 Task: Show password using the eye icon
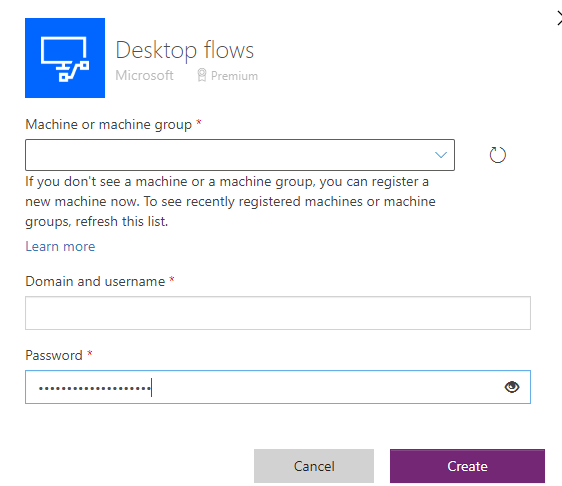tap(512, 387)
